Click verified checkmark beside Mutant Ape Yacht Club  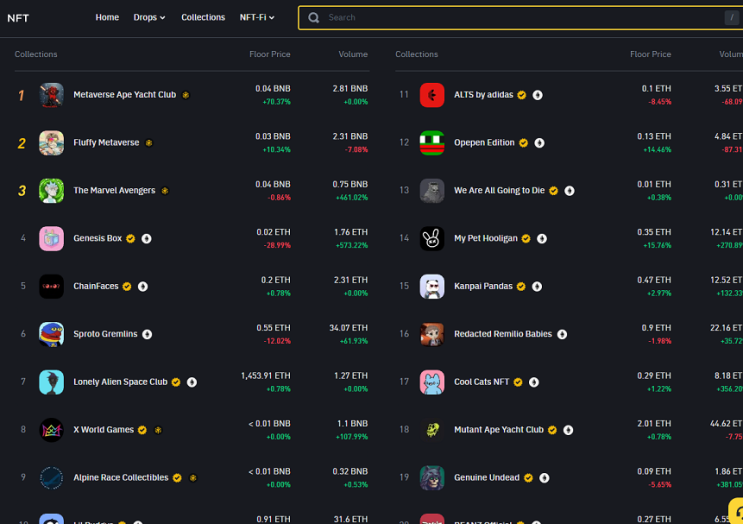pyautogui.click(x=553, y=430)
